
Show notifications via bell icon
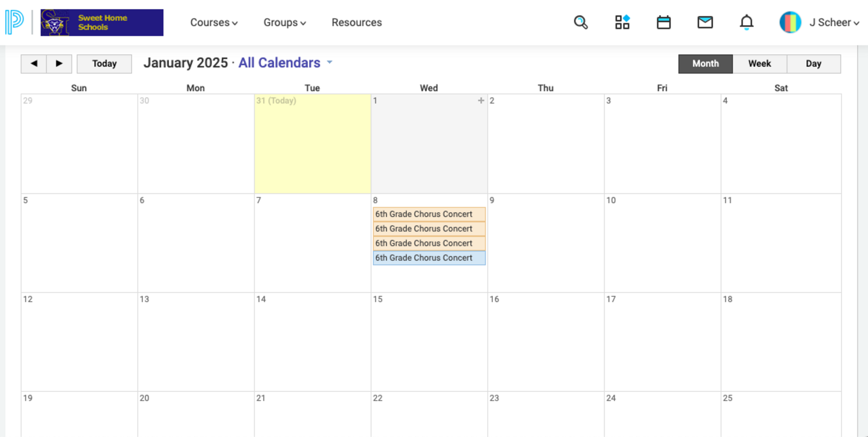coord(746,22)
